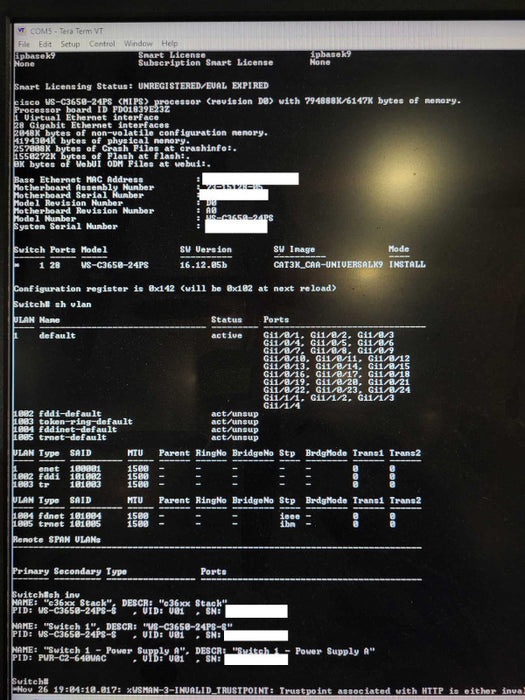
Task: Click the 'default' VLAN name entry
Action: coord(57,335)
